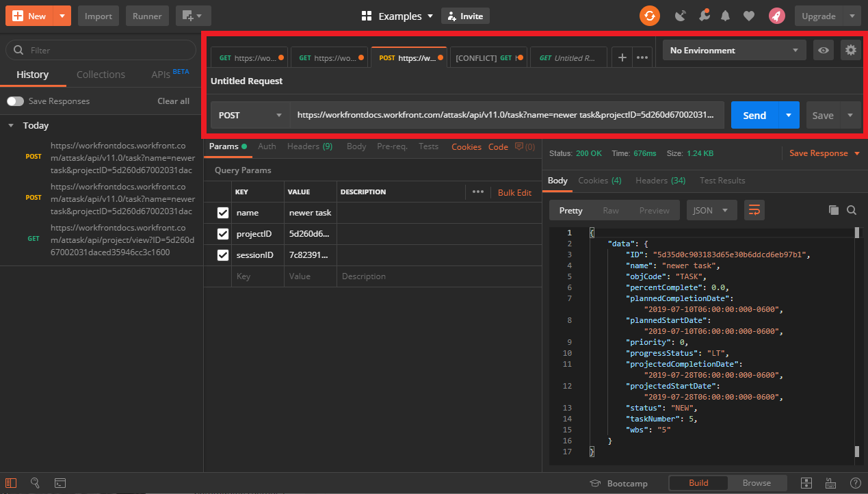
Task: Open Bootcamp in the status bar
Action: click(618, 483)
